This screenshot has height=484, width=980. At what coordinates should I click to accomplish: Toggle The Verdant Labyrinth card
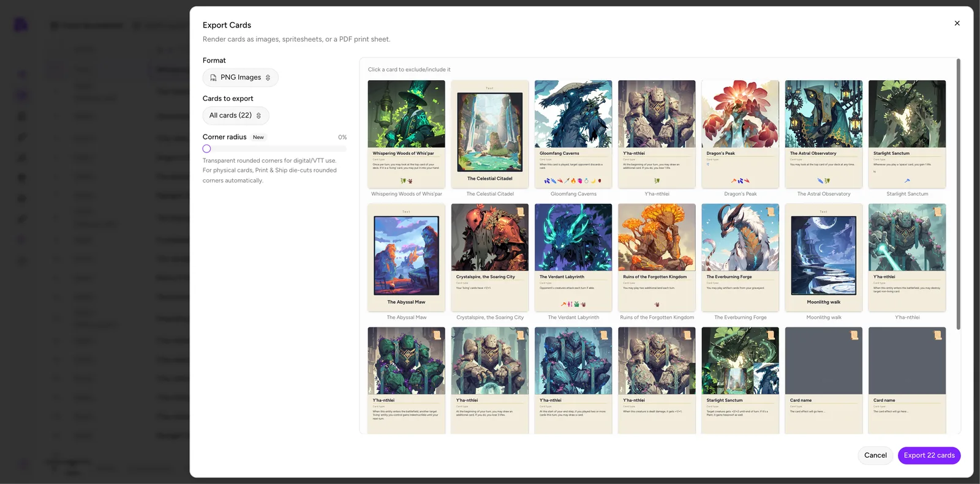click(573, 258)
